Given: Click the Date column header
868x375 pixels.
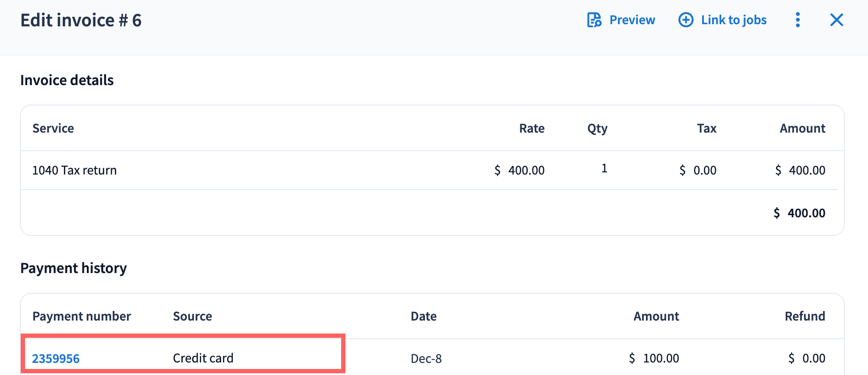Looking at the screenshot, I should [424, 316].
